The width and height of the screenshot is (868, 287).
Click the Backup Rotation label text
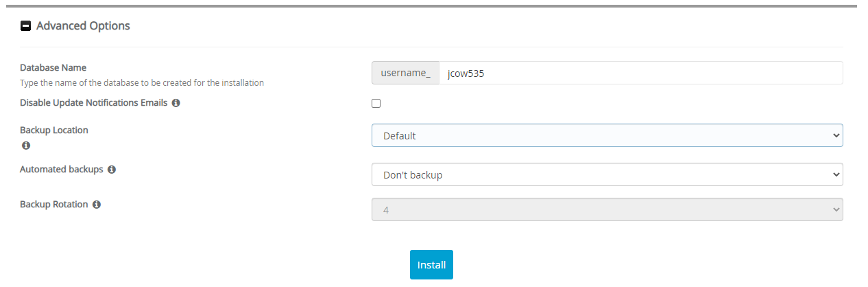click(x=54, y=205)
